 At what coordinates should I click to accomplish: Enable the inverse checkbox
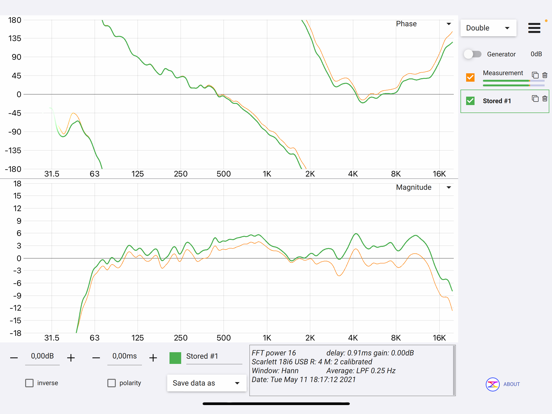coord(29,383)
